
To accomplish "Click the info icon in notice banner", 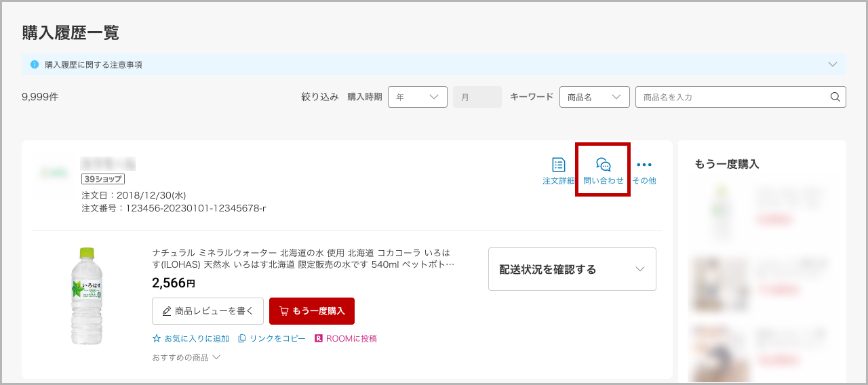I will pyautogui.click(x=35, y=64).
